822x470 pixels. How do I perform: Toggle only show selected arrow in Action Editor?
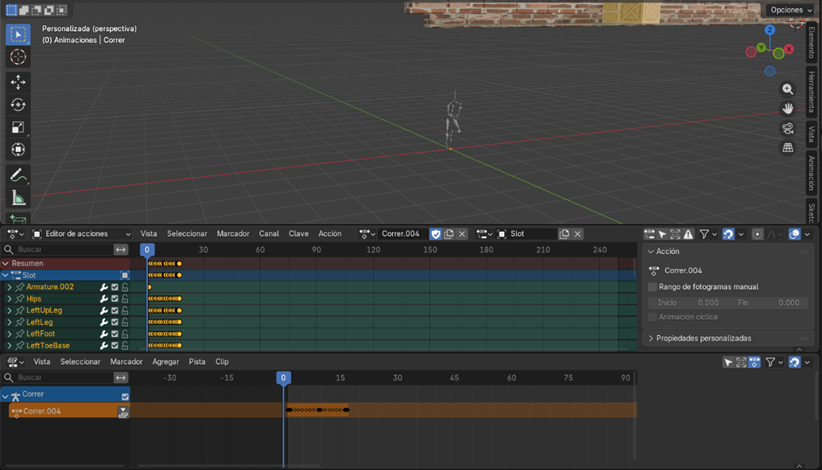click(662, 234)
